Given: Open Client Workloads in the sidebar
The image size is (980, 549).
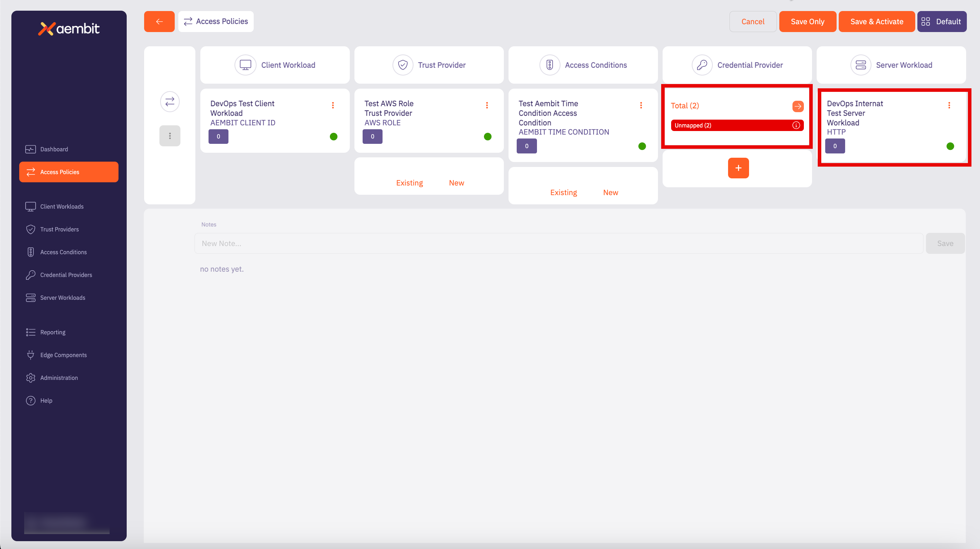Looking at the screenshot, I should click(68, 206).
